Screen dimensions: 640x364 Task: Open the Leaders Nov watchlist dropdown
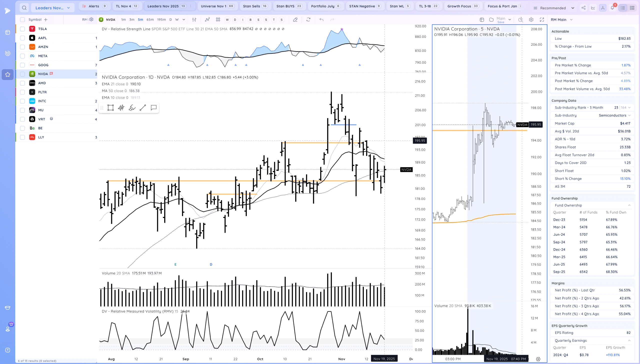[52, 8]
